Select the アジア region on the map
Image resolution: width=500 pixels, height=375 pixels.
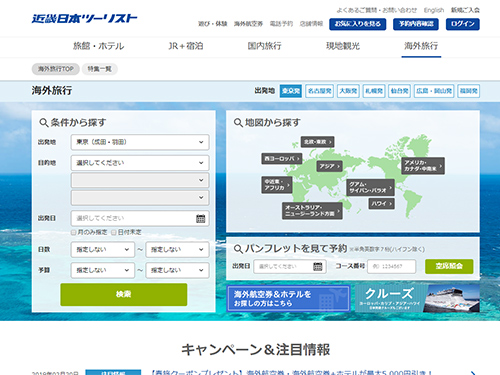click(x=329, y=166)
